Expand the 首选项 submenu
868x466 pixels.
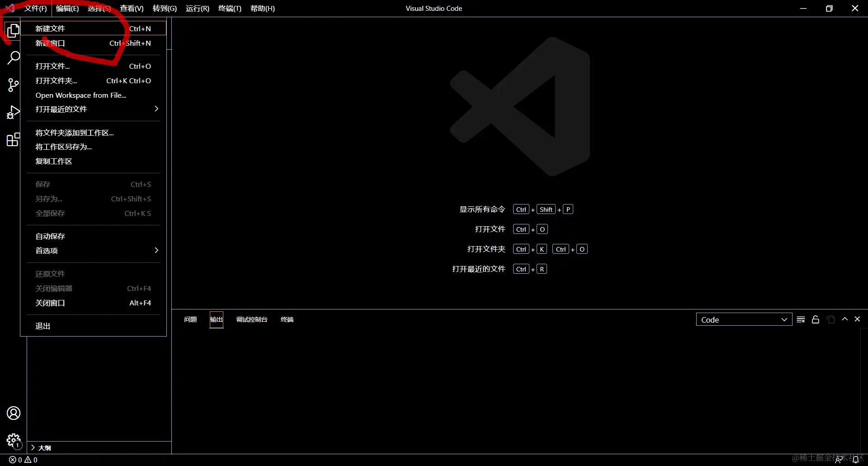point(94,250)
